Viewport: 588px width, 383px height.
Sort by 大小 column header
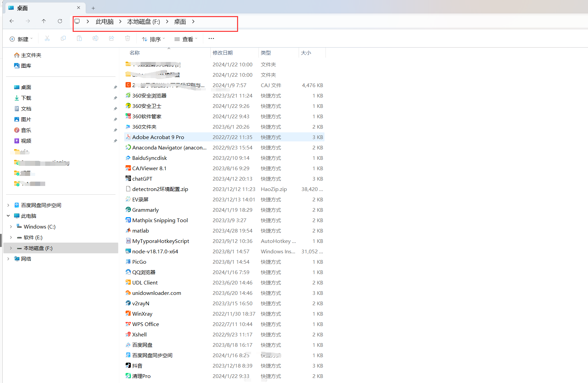pyautogui.click(x=306, y=53)
